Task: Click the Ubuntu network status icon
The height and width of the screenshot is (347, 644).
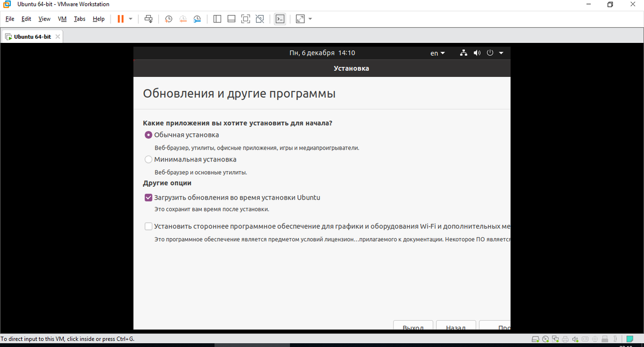Action: click(464, 53)
